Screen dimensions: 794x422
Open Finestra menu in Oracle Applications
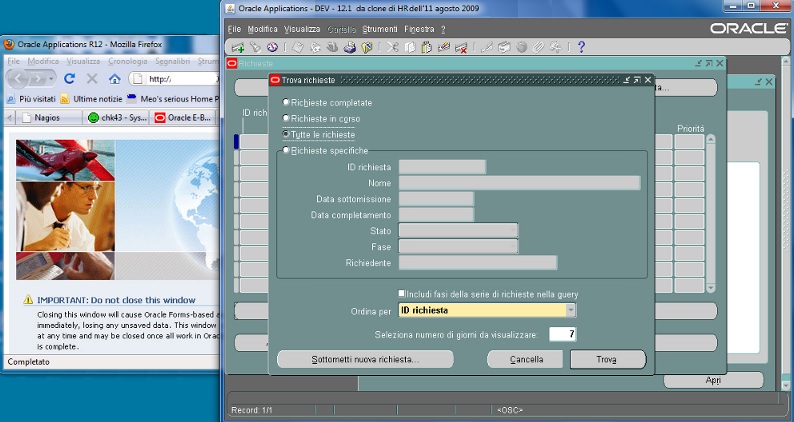tap(419, 29)
